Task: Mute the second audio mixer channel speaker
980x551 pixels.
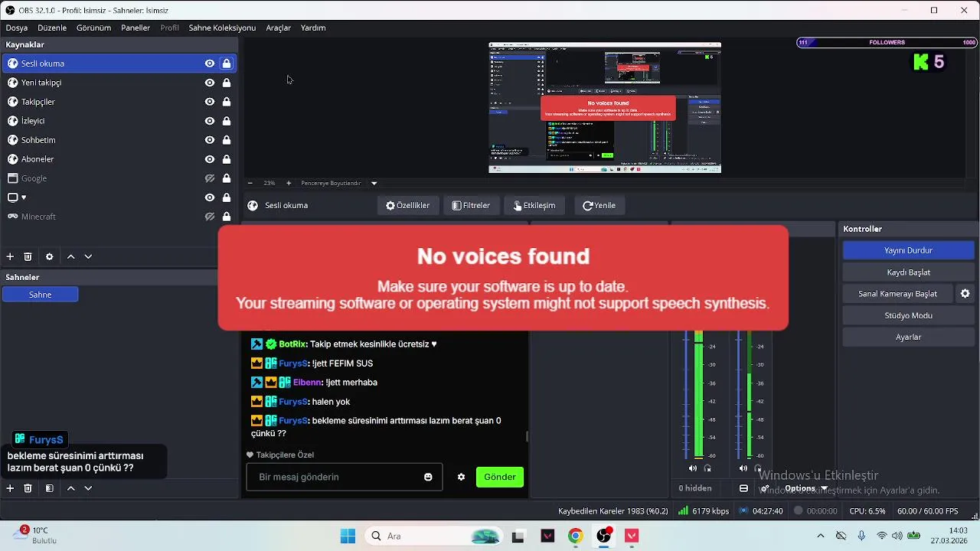Action: coord(743,468)
